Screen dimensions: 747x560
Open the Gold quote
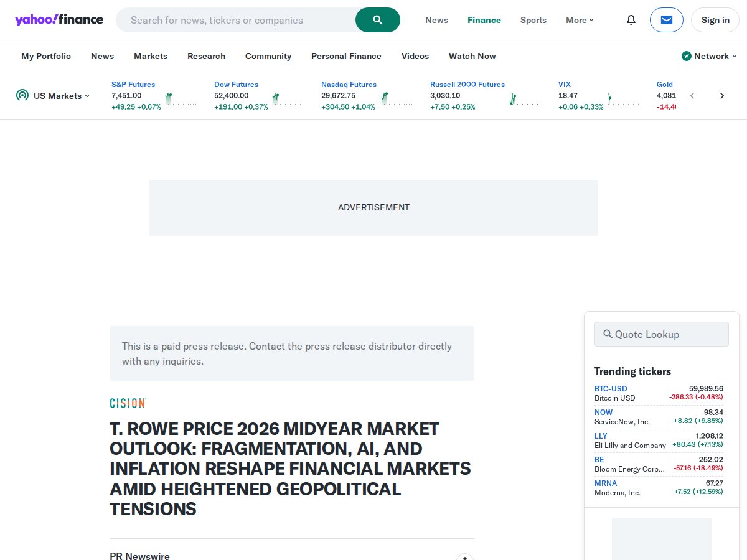[x=665, y=85]
